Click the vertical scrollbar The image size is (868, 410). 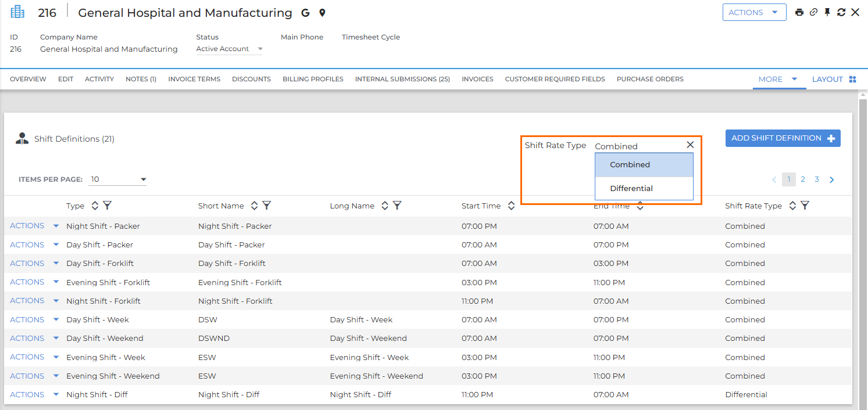(863, 250)
